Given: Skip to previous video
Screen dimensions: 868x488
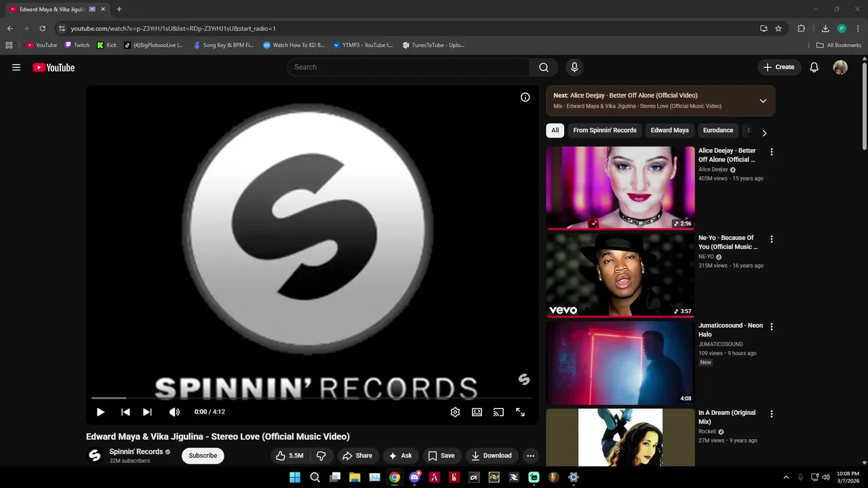Looking at the screenshot, I should coord(125,411).
